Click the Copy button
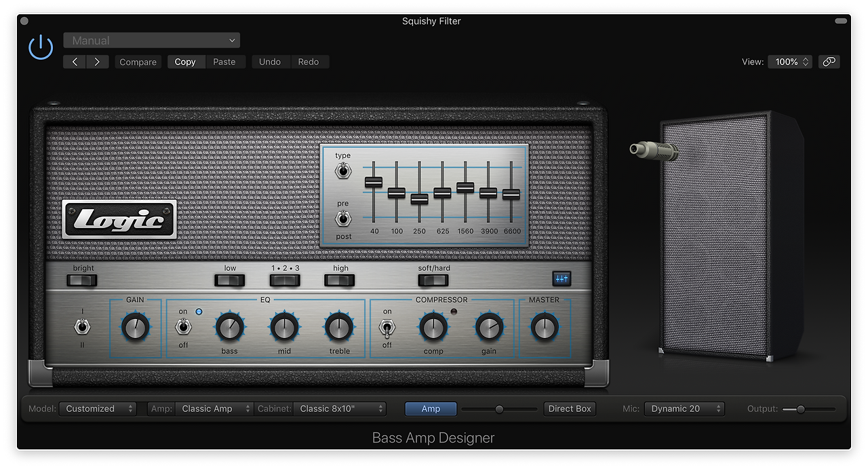868x469 pixels. pos(185,62)
